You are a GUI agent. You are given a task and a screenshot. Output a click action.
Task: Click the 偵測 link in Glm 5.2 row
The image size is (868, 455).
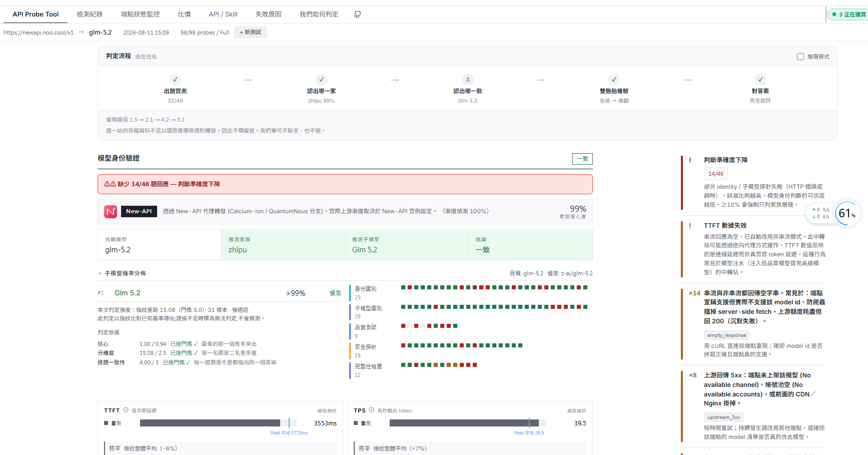[x=335, y=293]
